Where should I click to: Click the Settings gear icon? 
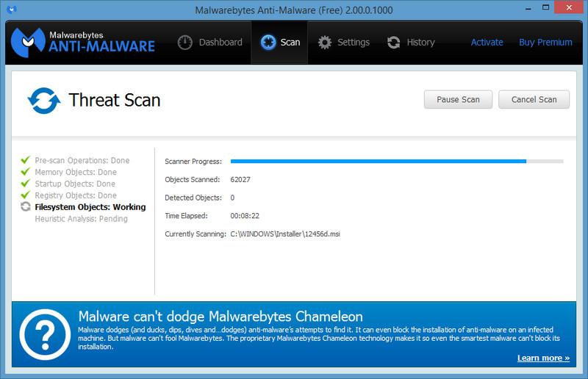tap(325, 43)
